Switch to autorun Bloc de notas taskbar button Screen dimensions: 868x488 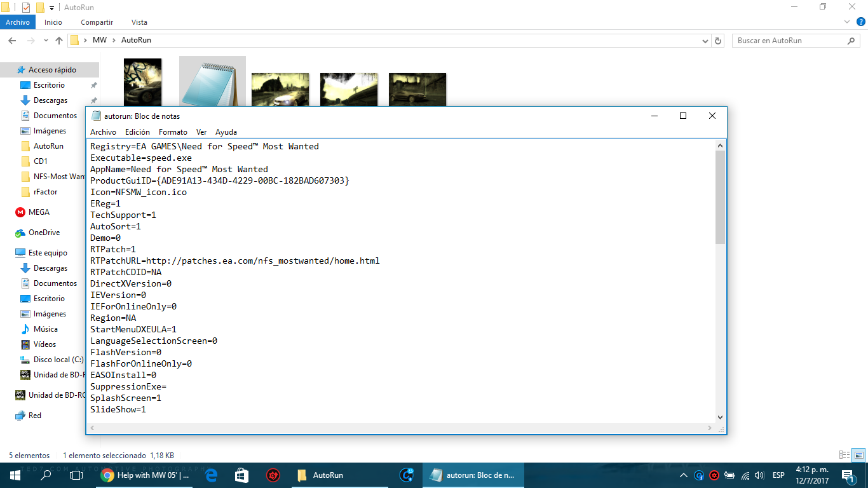tap(473, 475)
